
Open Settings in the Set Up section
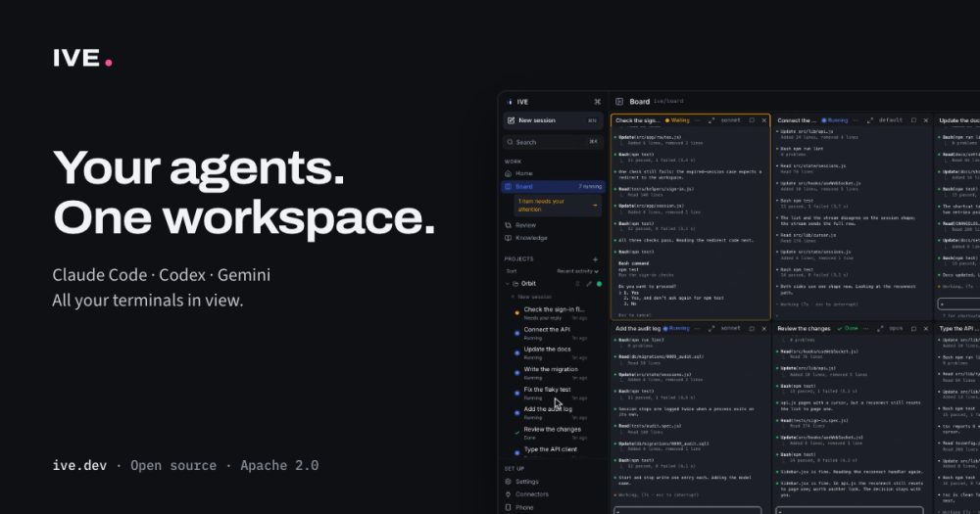click(x=553, y=482)
